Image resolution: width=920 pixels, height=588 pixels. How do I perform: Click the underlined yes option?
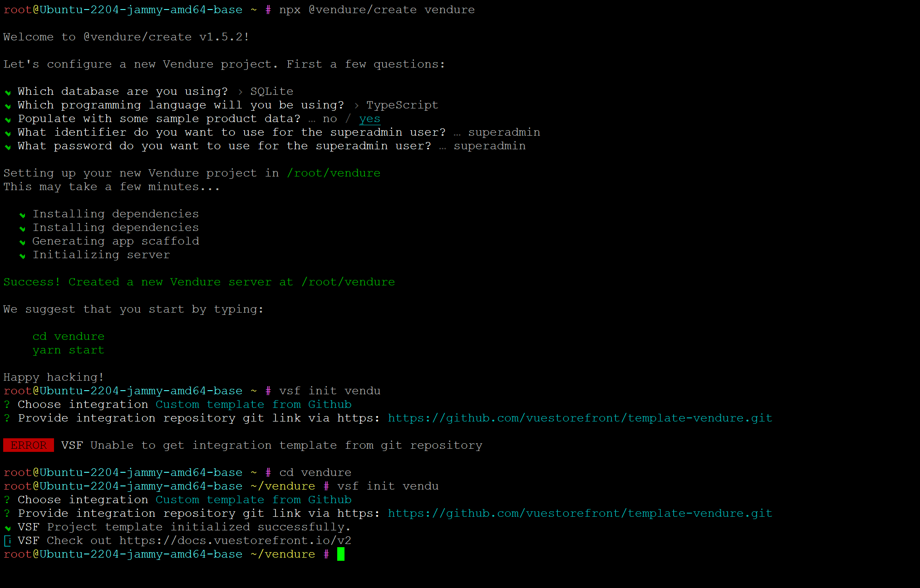[369, 119]
